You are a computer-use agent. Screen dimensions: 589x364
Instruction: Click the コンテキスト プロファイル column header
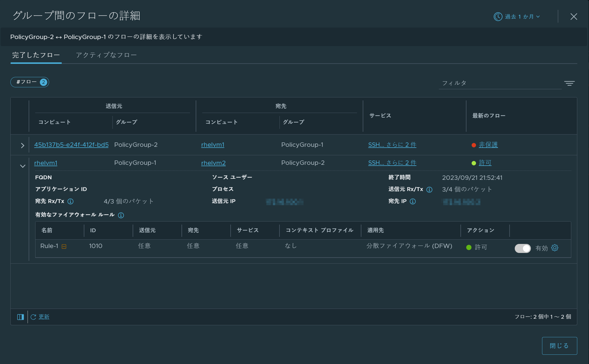pyautogui.click(x=320, y=230)
